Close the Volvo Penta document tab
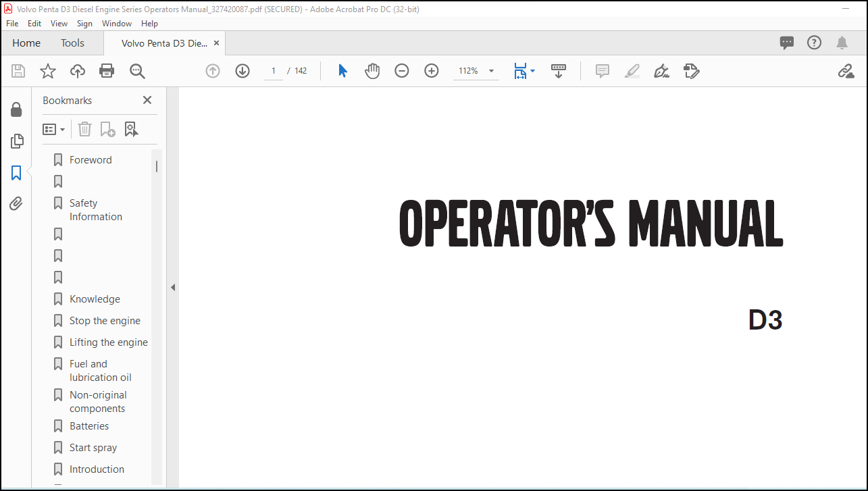 tap(216, 43)
